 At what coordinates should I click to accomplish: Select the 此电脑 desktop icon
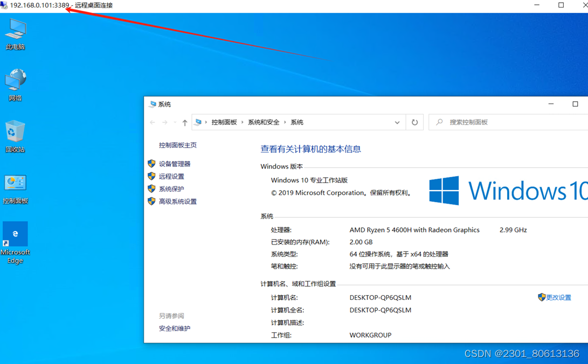[16, 34]
